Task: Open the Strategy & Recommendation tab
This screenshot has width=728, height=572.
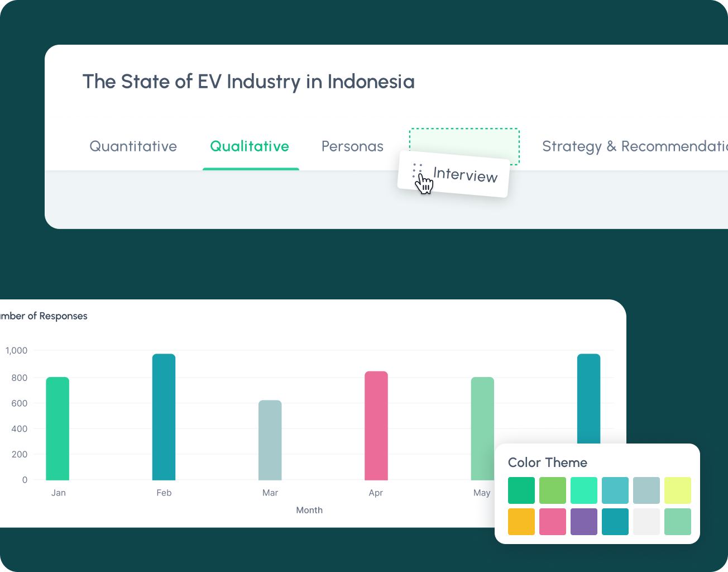Action: click(635, 146)
